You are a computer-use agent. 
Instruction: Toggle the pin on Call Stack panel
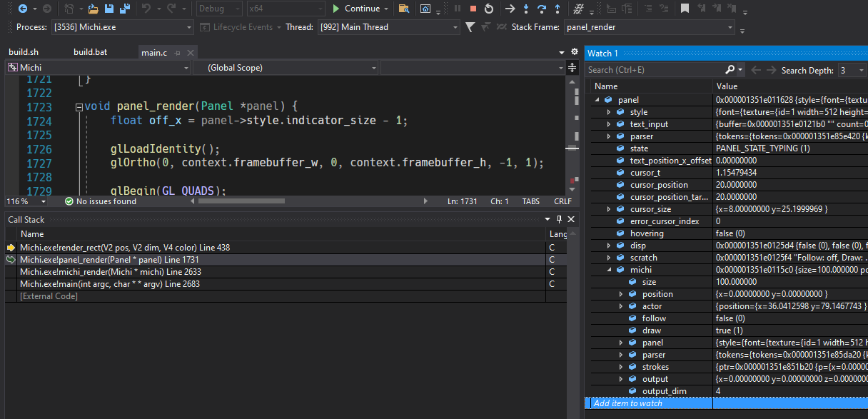point(559,219)
